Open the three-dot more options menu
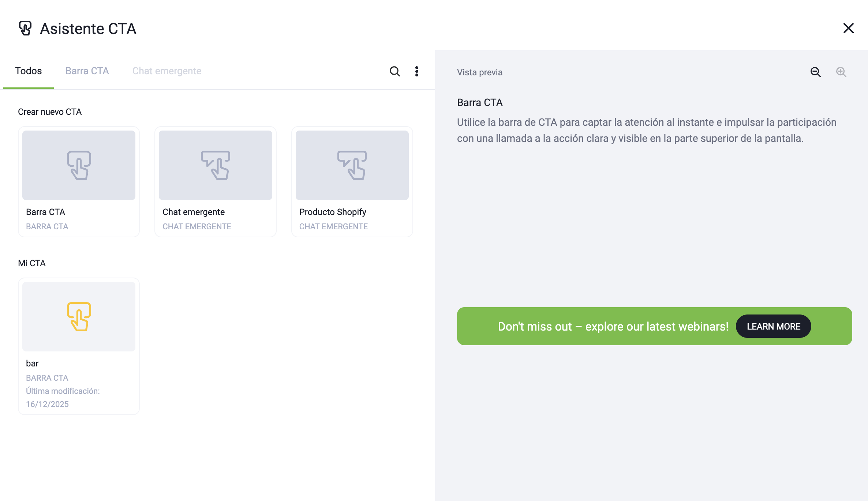The height and width of the screenshot is (501, 868). [416, 71]
